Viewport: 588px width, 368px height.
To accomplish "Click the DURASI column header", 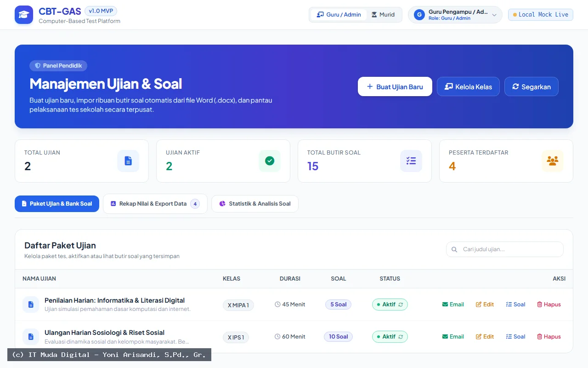I will [x=290, y=279].
